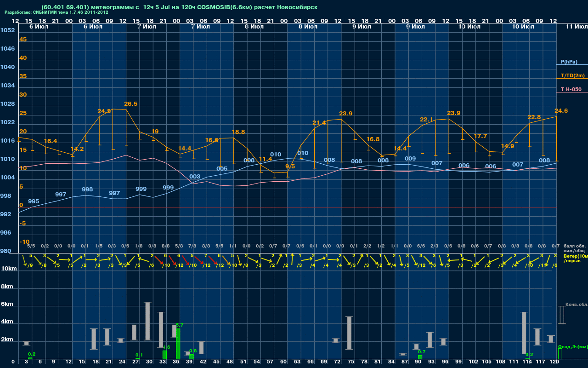588x368 pixels.
Task: Click the peak temperature label 26.5
Action: (131, 104)
